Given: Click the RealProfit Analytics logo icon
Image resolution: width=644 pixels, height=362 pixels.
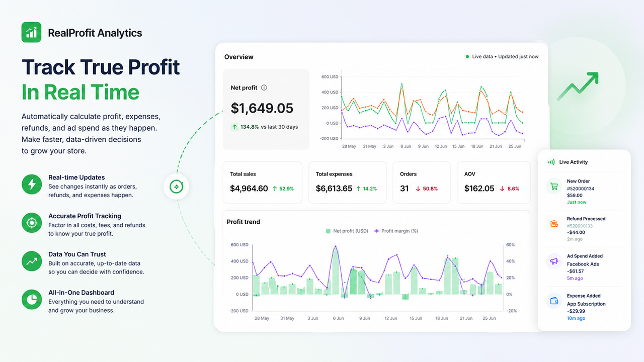Looking at the screenshot, I should point(32,32).
